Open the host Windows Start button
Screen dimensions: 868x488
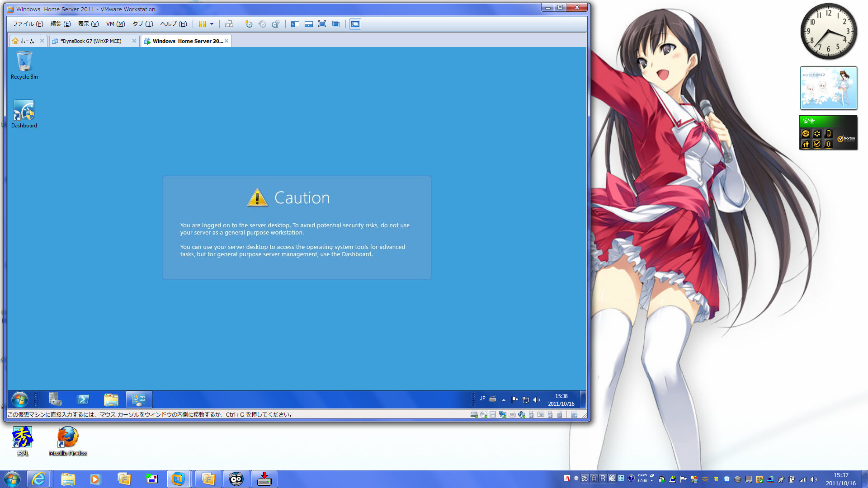(12, 479)
